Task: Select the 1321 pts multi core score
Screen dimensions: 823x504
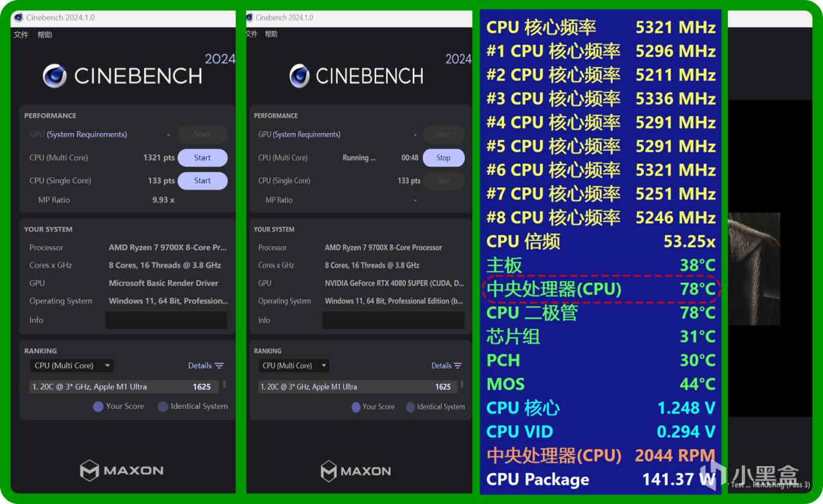Action: [159, 157]
